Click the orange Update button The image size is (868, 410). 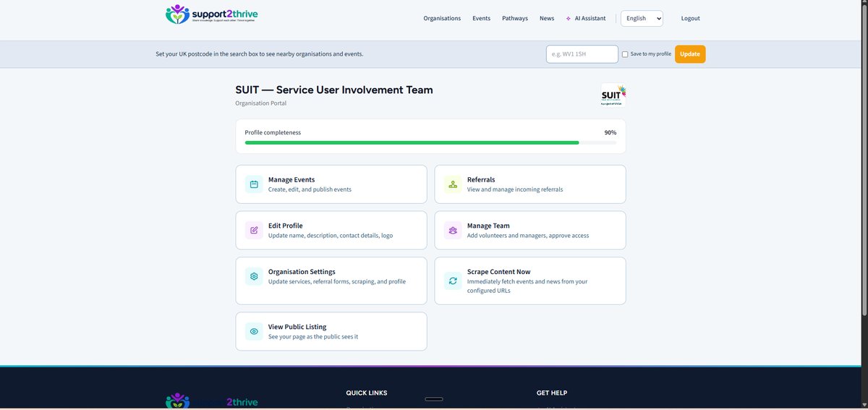(690, 54)
